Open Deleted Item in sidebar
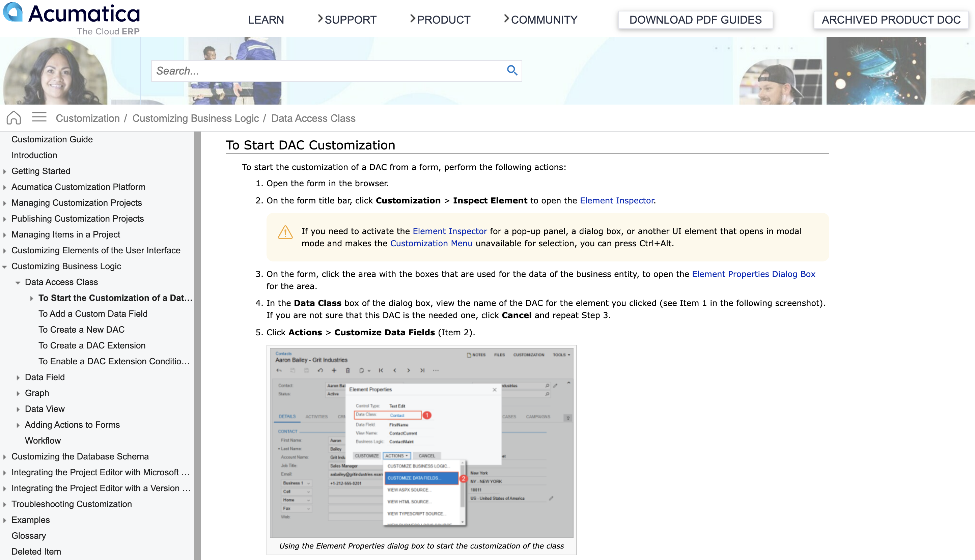This screenshot has width=975, height=560. (36, 552)
